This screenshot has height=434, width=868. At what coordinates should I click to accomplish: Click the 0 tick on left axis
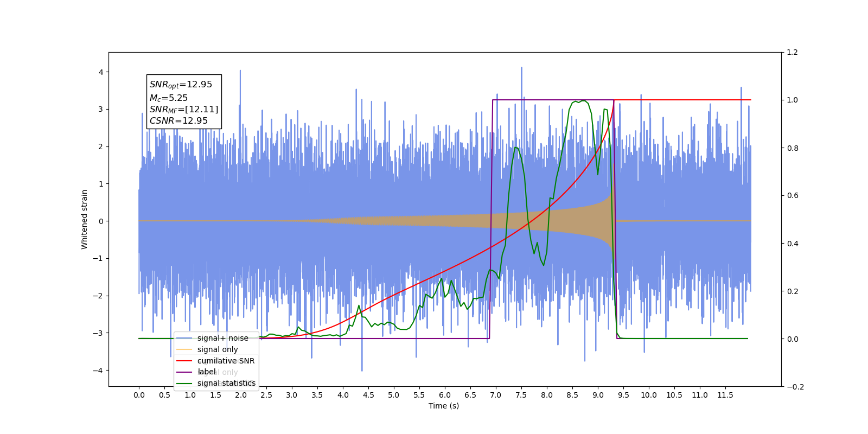[101, 221]
